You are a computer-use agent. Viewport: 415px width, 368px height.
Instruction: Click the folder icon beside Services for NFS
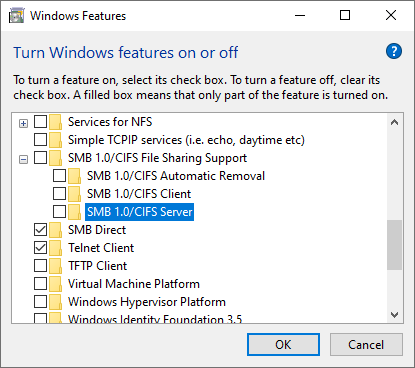click(x=55, y=122)
